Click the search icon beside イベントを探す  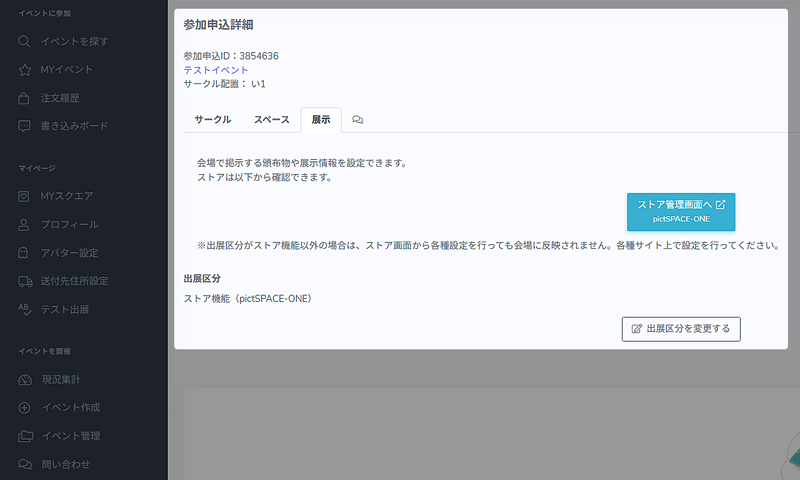25,41
